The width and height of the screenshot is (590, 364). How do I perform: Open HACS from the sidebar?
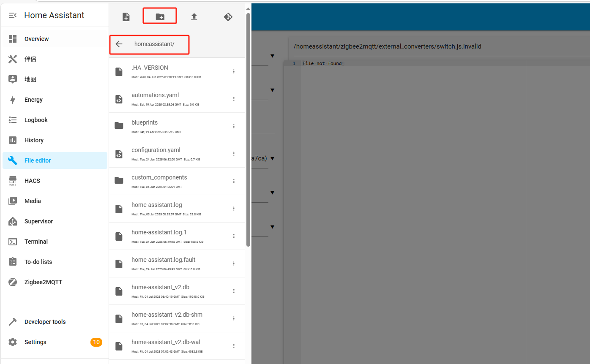[x=32, y=181]
